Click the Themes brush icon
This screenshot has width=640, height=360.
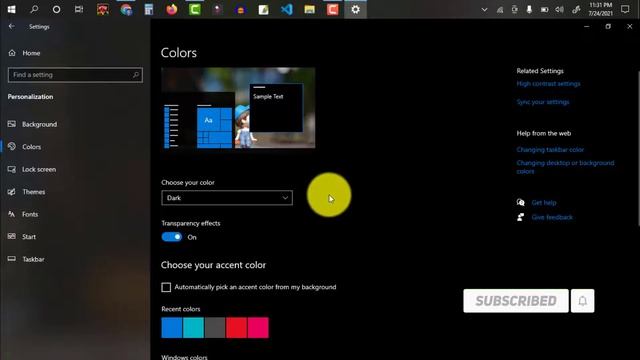(x=12, y=191)
